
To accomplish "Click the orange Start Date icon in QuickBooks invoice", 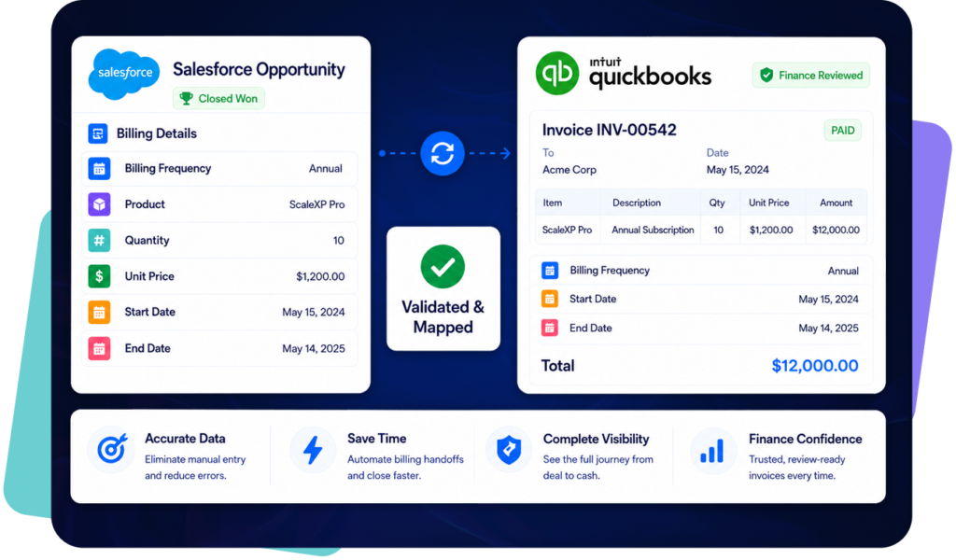I will point(549,299).
